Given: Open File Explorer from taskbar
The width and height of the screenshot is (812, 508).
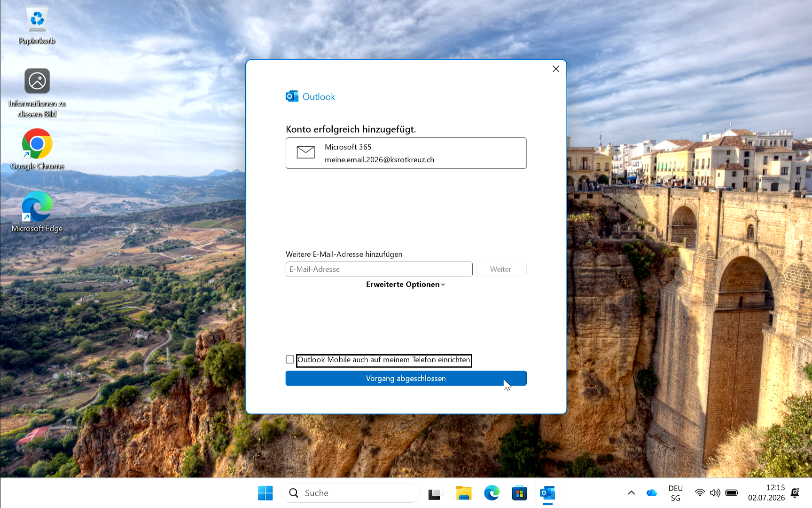Looking at the screenshot, I should point(464,493).
